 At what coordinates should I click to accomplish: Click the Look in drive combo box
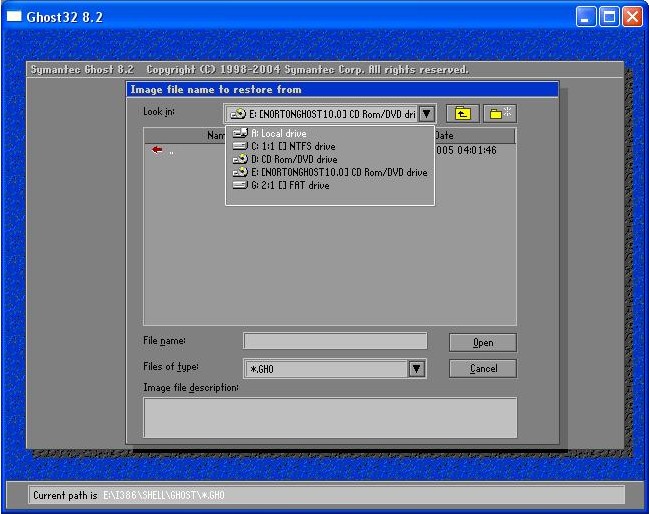(x=330, y=113)
